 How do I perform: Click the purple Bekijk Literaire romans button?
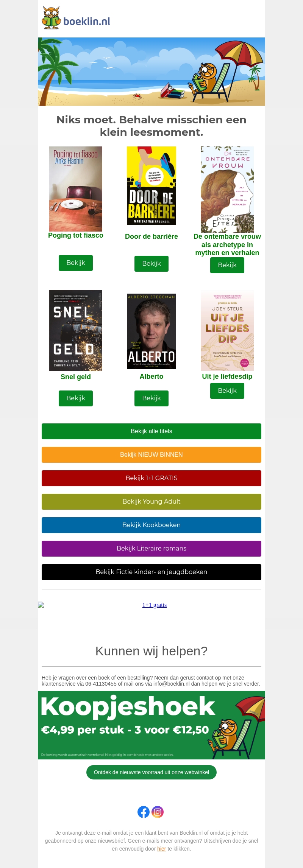(151, 548)
